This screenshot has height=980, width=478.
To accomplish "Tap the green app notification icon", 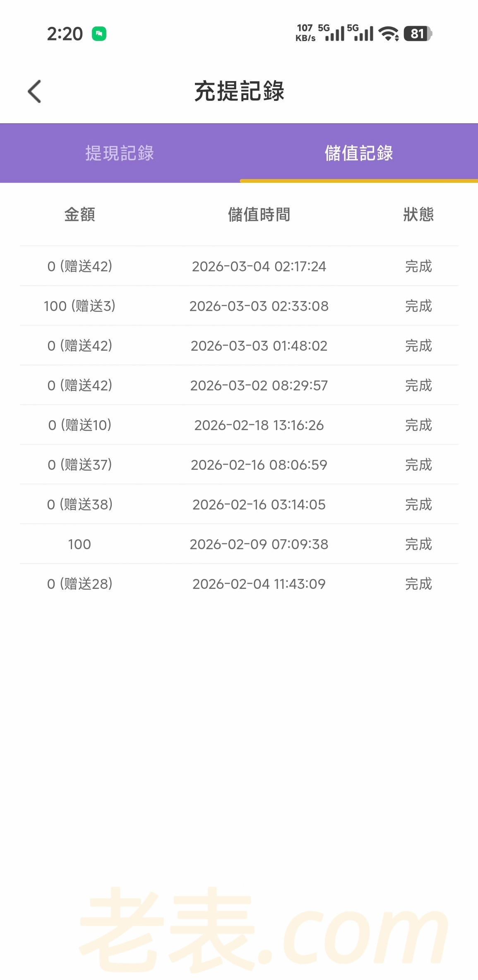I will coord(99,34).
